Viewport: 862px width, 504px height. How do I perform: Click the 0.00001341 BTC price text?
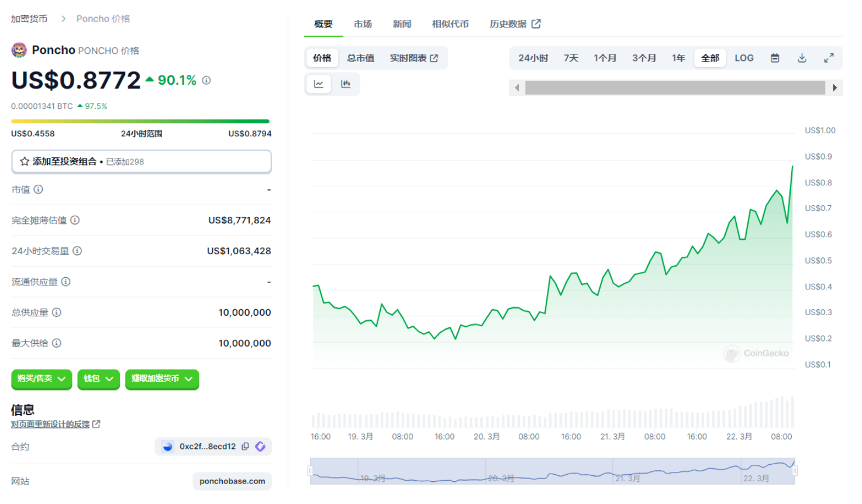click(42, 106)
